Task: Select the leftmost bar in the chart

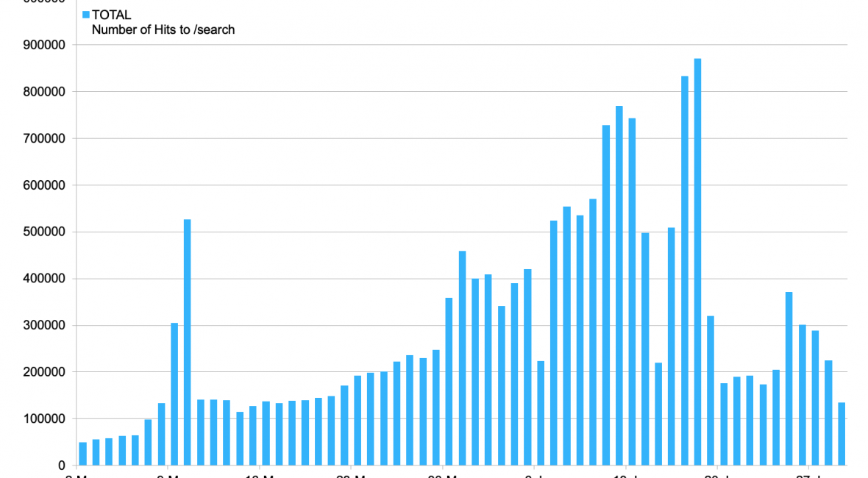Action: [x=82, y=454]
